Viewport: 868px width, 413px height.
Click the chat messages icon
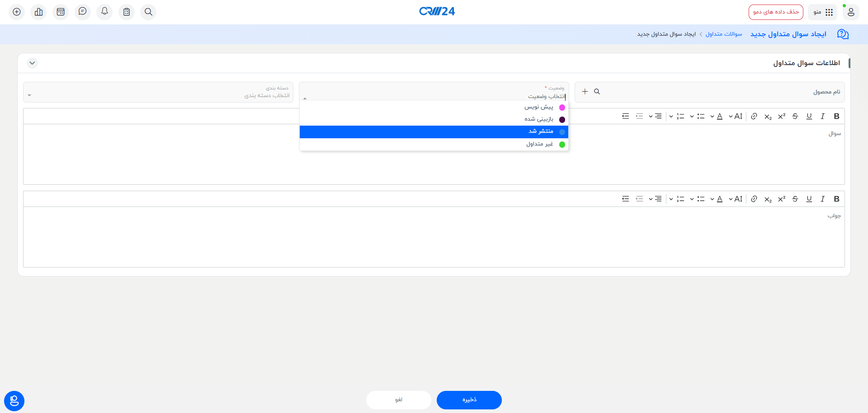tap(82, 12)
